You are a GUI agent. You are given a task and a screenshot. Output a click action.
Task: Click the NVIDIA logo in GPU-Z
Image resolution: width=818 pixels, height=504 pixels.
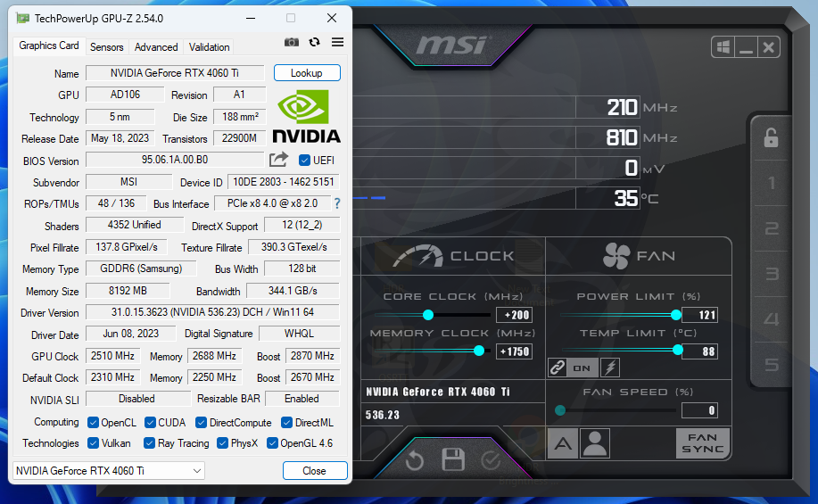pos(306,116)
